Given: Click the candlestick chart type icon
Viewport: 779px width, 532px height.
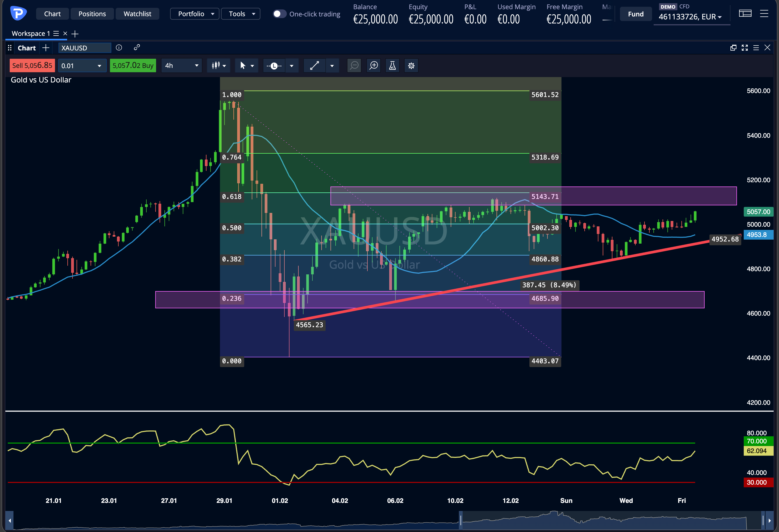Looking at the screenshot, I should (x=216, y=66).
